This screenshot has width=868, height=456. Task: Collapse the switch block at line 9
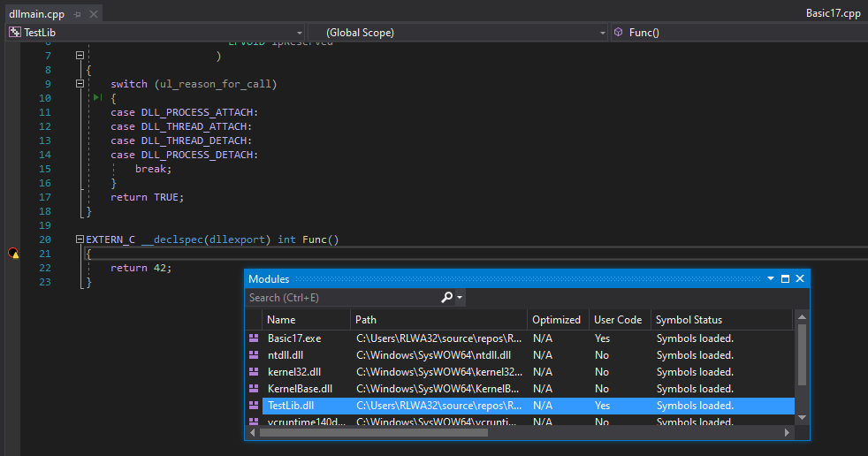tap(80, 84)
